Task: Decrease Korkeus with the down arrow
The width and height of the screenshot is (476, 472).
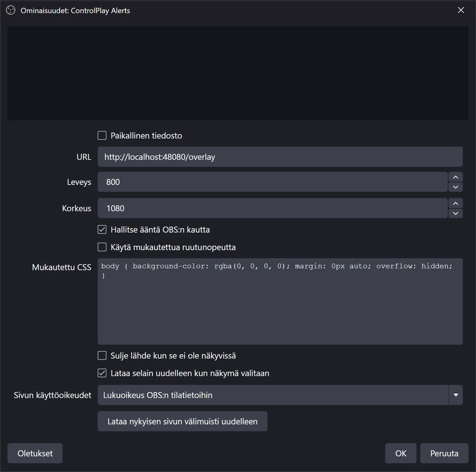Action: coord(456,213)
